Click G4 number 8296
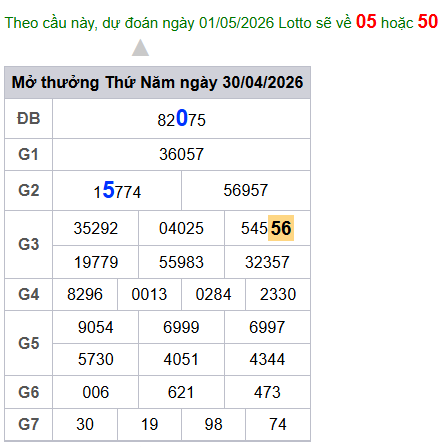The width and height of the screenshot is (441, 447). (85, 294)
